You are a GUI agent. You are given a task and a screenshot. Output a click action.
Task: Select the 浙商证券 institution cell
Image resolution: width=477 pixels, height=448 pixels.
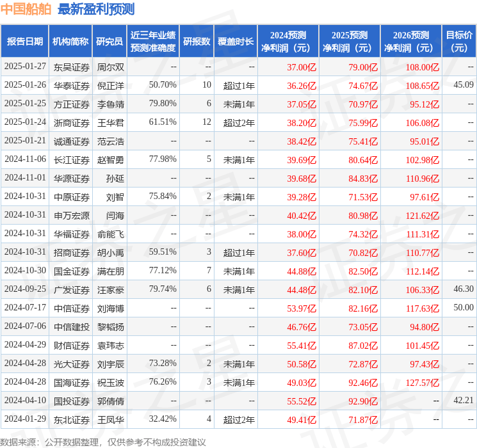(x=72, y=123)
